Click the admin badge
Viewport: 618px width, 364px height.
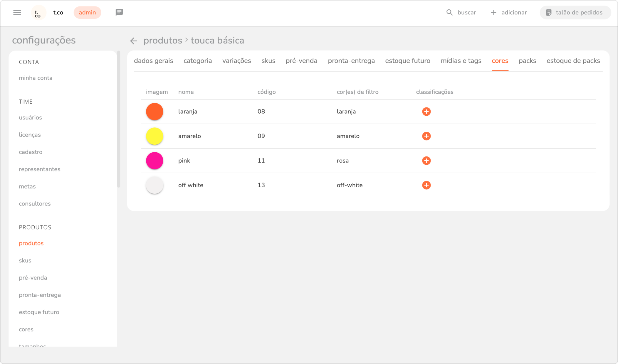(87, 13)
